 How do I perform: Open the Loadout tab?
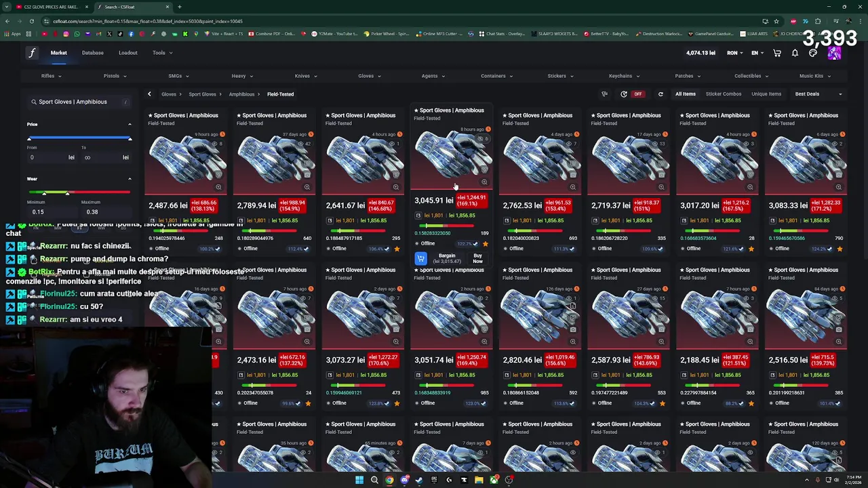coord(128,53)
